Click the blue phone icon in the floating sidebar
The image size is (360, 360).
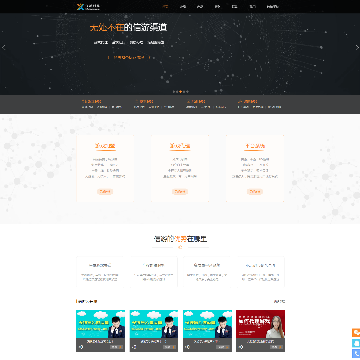(x=356, y=353)
